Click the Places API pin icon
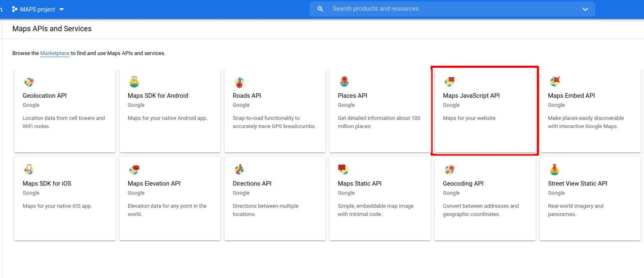This screenshot has height=278, width=644. click(344, 82)
